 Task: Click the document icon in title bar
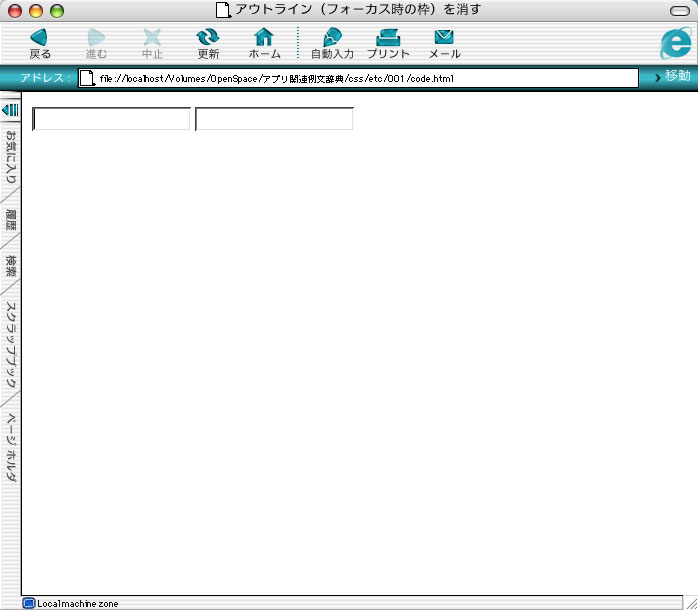pyautogui.click(x=223, y=10)
